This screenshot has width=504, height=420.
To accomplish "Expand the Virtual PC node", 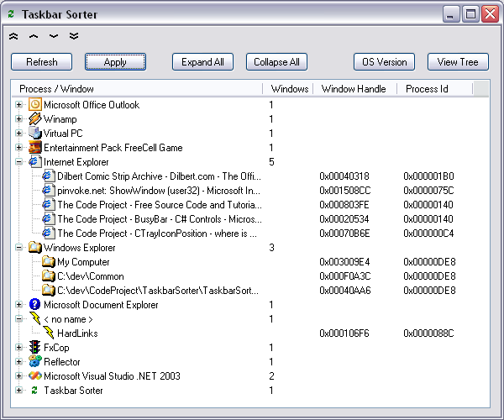I will (18, 133).
